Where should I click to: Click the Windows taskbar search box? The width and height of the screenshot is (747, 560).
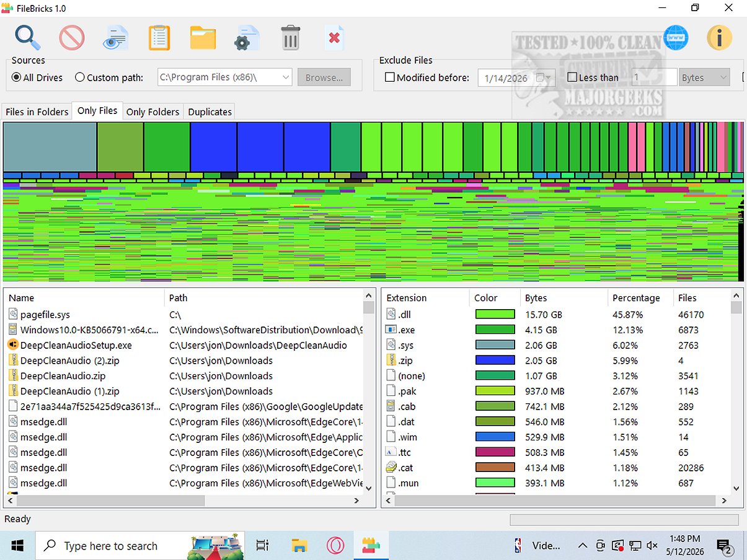(141, 546)
